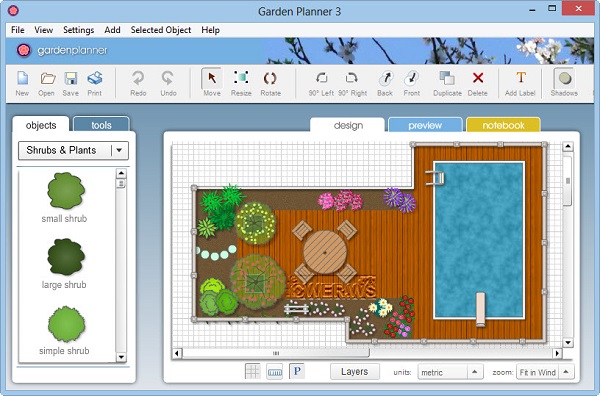
Task: Click the New document icon
Action: (22, 83)
